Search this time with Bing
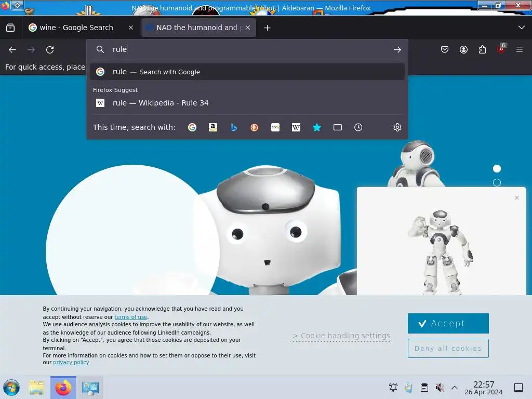The image size is (532, 399). click(234, 127)
